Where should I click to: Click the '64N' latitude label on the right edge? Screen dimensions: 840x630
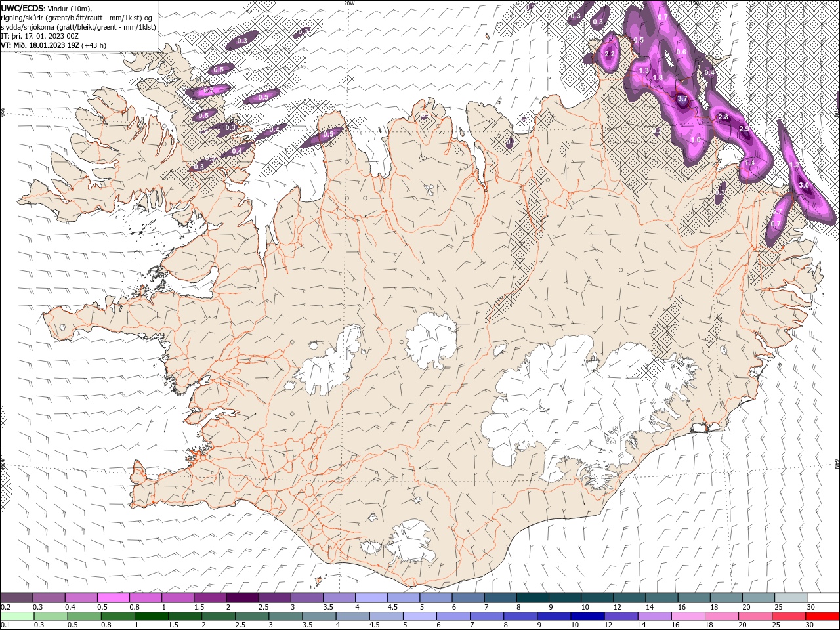[x=837, y=464]
